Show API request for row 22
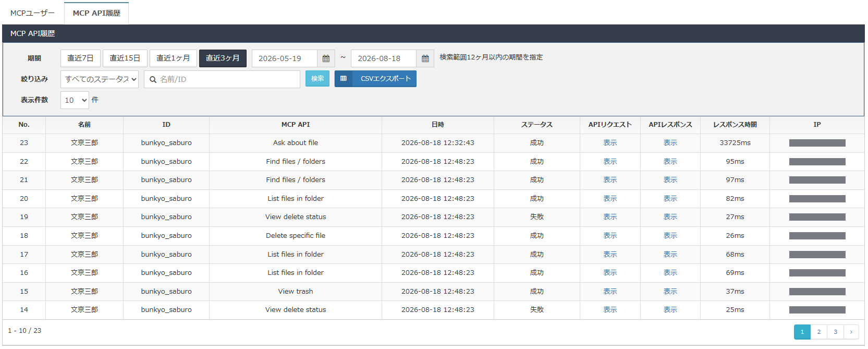868x349 pixels. (x=610, y=162)
